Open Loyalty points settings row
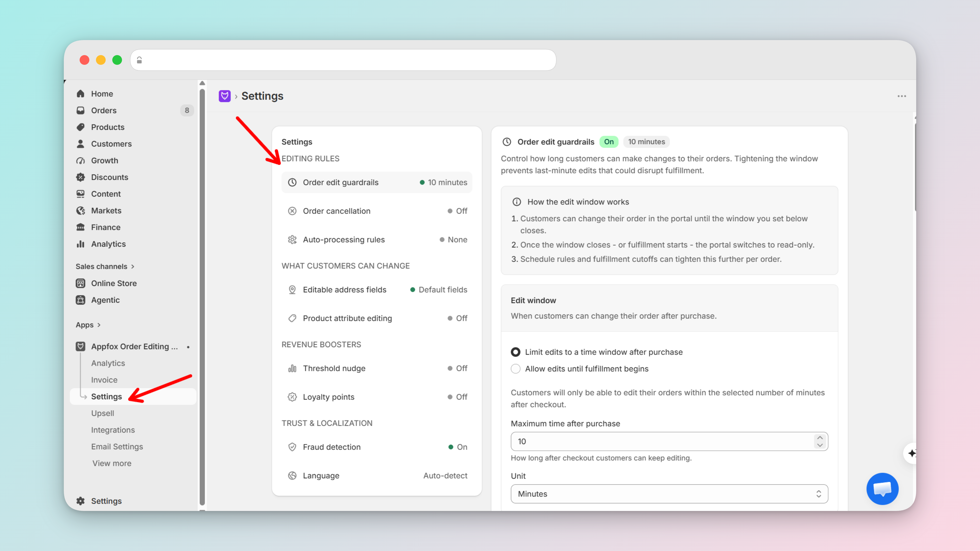 377,397
